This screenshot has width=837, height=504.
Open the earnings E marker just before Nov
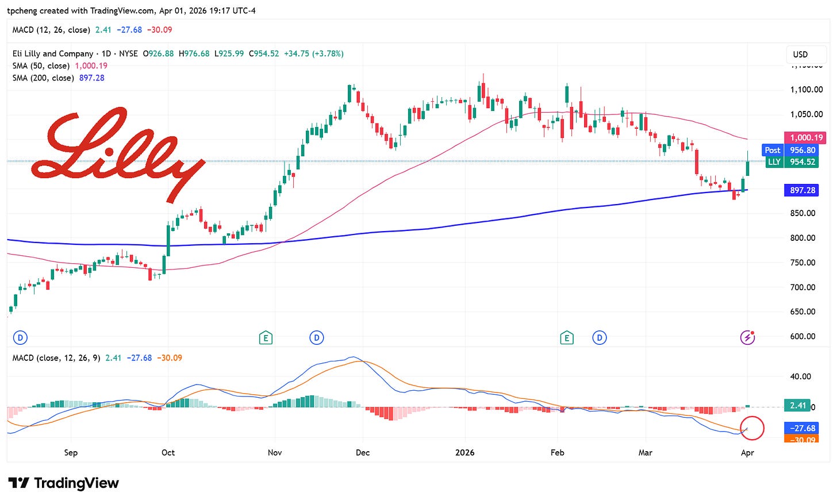coord(266,338)
